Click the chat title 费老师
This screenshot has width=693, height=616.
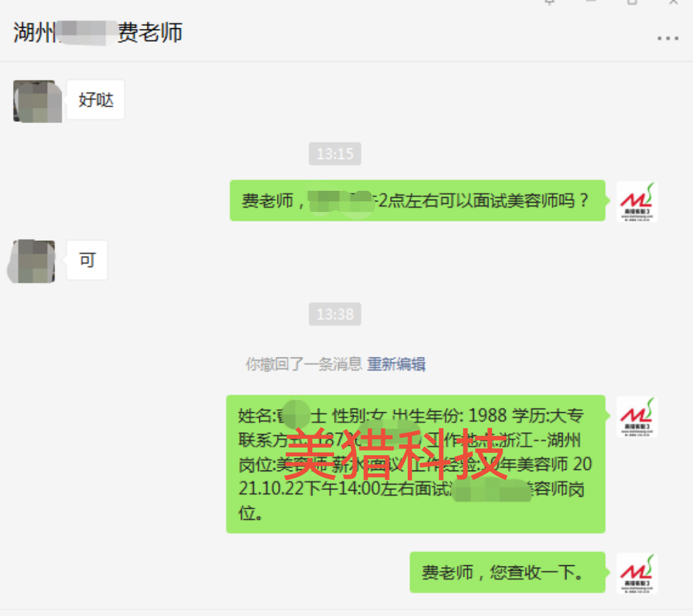click(150, 32)
